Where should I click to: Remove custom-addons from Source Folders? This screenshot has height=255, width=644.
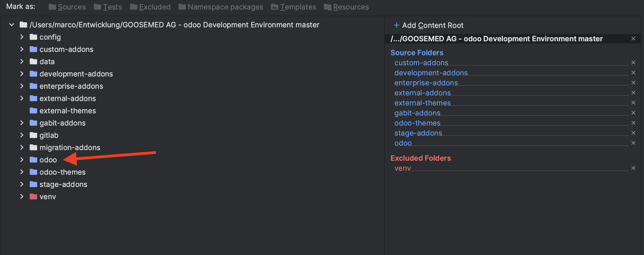pos(633,62)
